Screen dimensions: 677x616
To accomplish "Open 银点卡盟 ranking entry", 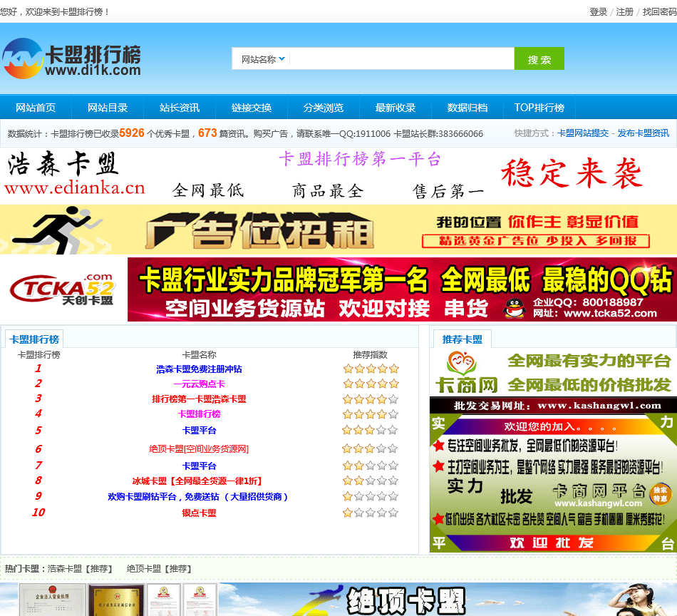I will (x=199, y=513).
